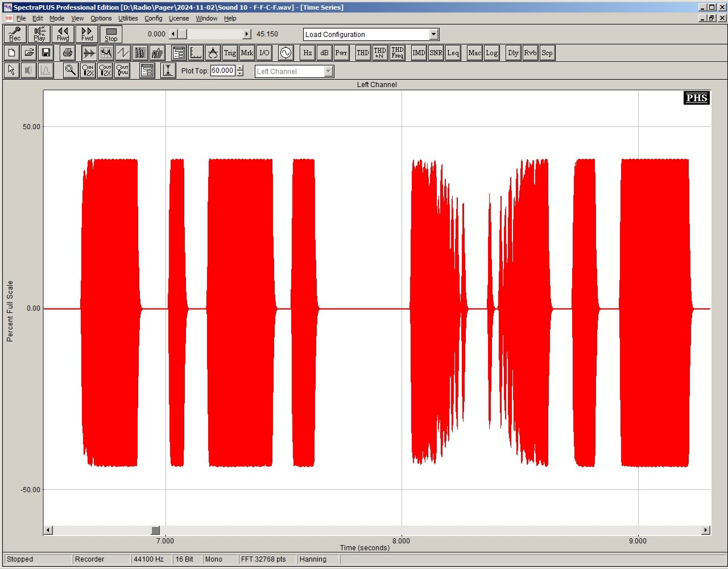
Task: Open the Mode menu
Action: [x=57, y=18]
